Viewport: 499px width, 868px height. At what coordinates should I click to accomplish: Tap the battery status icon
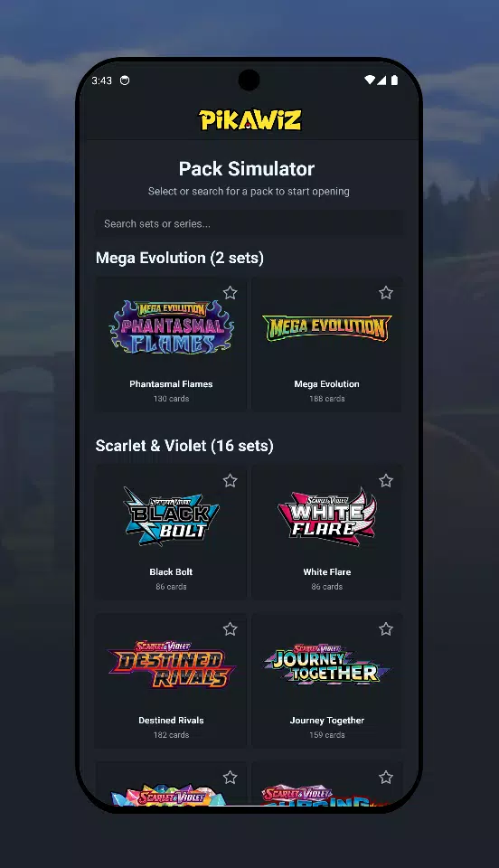point(394,80)
